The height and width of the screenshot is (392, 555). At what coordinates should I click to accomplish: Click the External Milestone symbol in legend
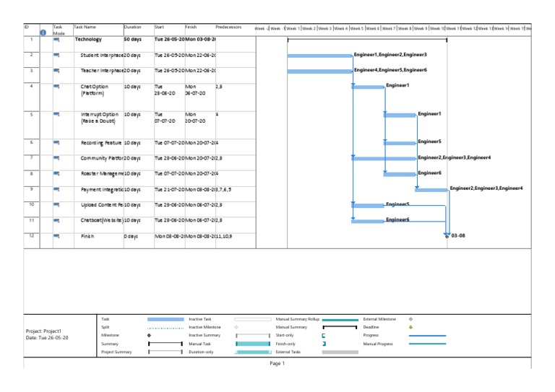click(410, 319)
